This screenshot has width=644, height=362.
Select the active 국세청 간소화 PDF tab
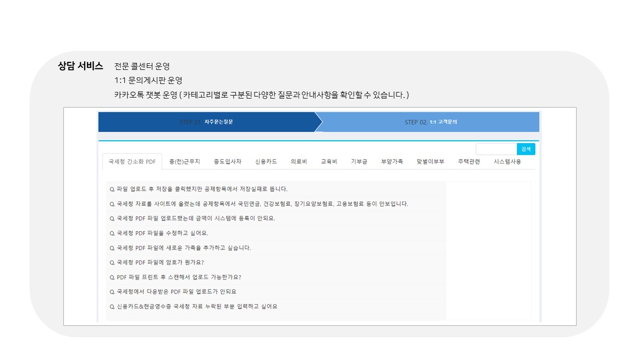131,162
